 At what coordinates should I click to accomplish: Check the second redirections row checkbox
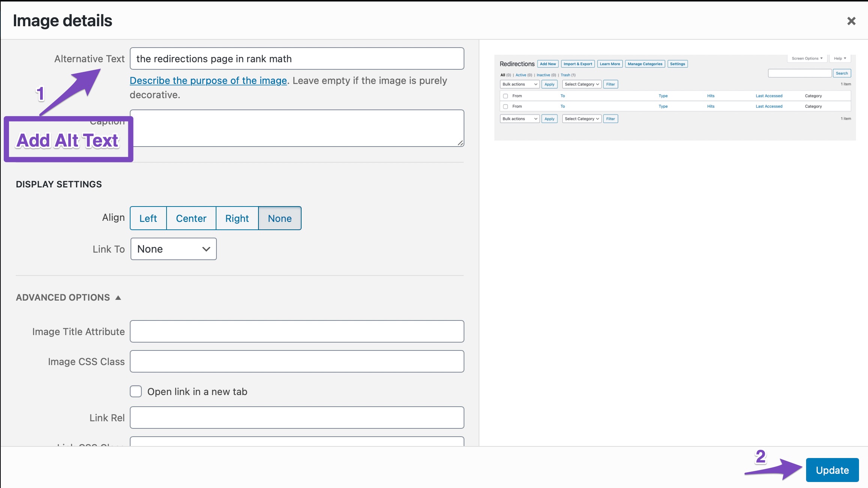click(x=506, y=106)
